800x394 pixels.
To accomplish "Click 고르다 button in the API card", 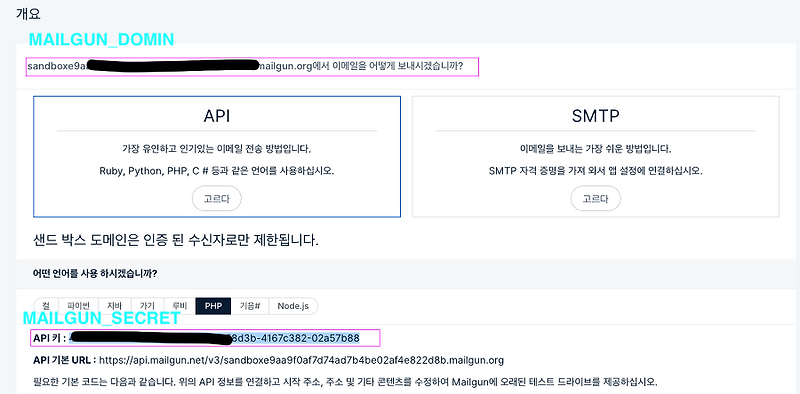I will tap(217, 199).
